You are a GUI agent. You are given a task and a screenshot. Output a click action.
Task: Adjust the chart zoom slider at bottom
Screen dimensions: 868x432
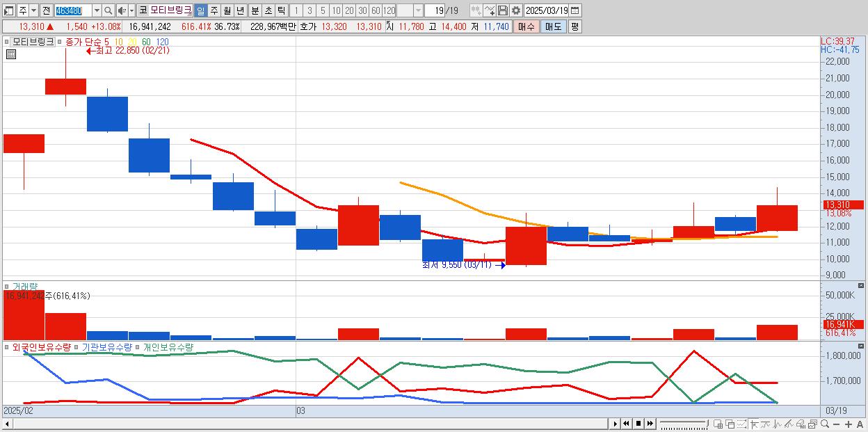684,424
